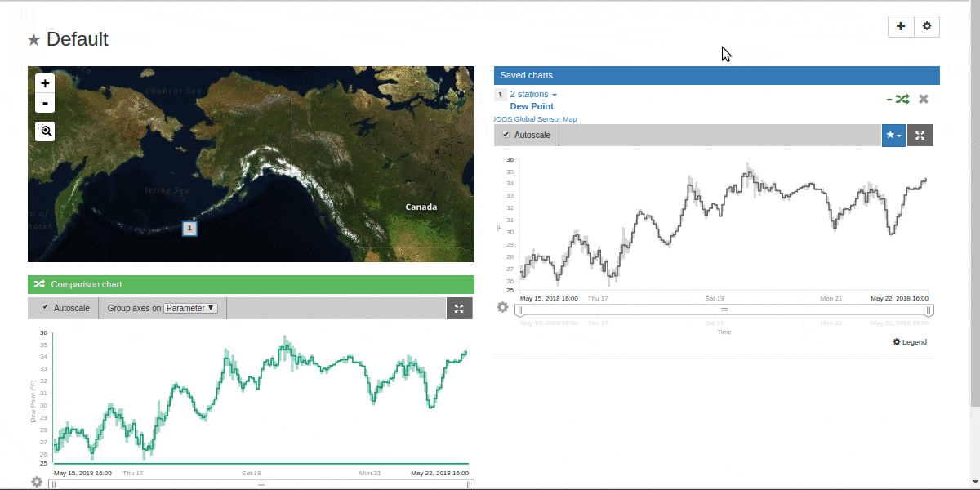The width and height of the screenshot is (980, 490).
Task: Open dashboard settings gear at top right
Action: [x=927, y=26]
